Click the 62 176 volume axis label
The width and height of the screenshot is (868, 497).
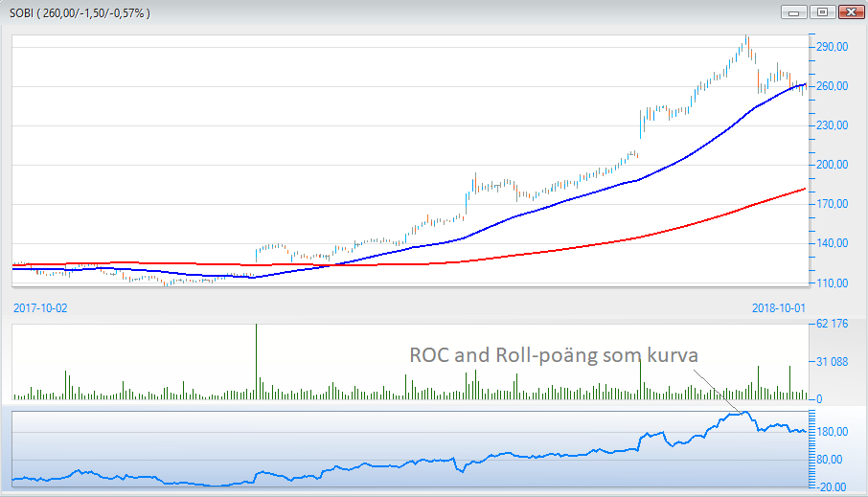coord(832,324)
